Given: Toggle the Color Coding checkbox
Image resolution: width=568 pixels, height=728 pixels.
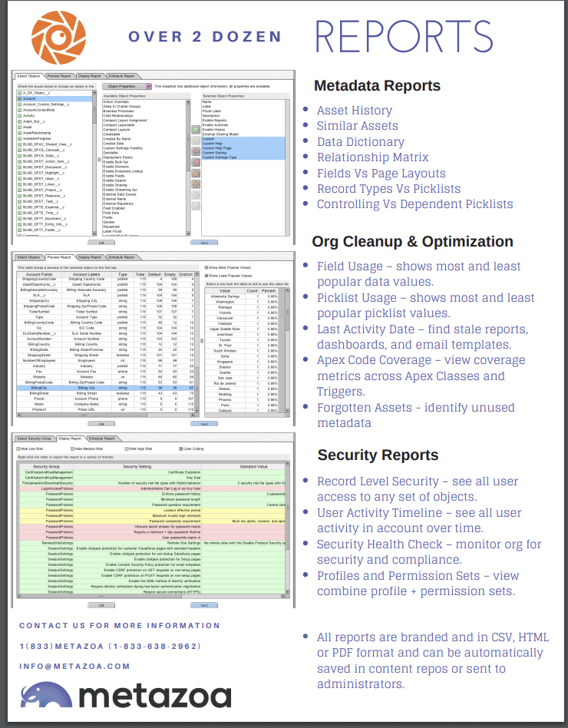Looking at the screenshot, I should 180,449.
